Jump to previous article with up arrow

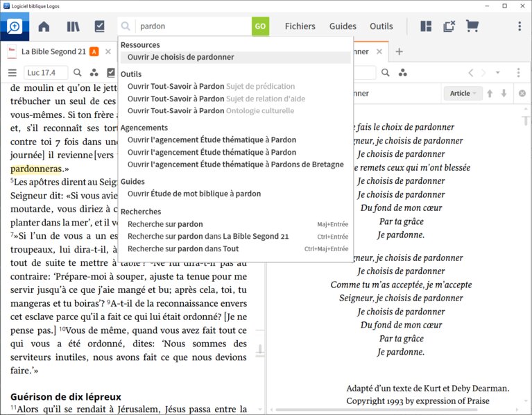click(490, 93)
